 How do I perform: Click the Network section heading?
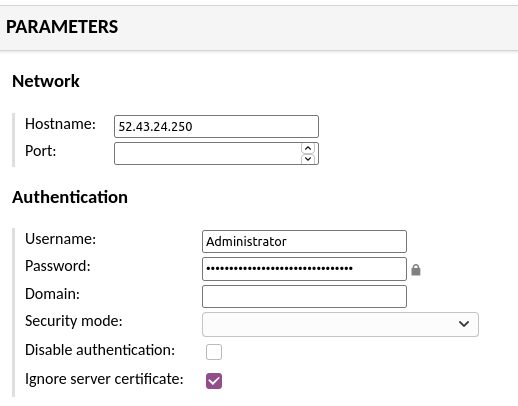coord(46,81)
